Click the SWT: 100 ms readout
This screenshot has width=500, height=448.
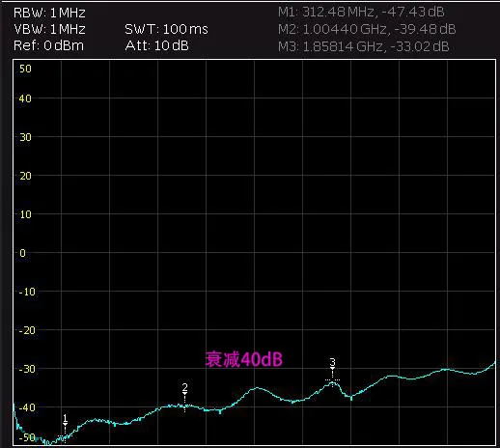[x=166, y=29]
